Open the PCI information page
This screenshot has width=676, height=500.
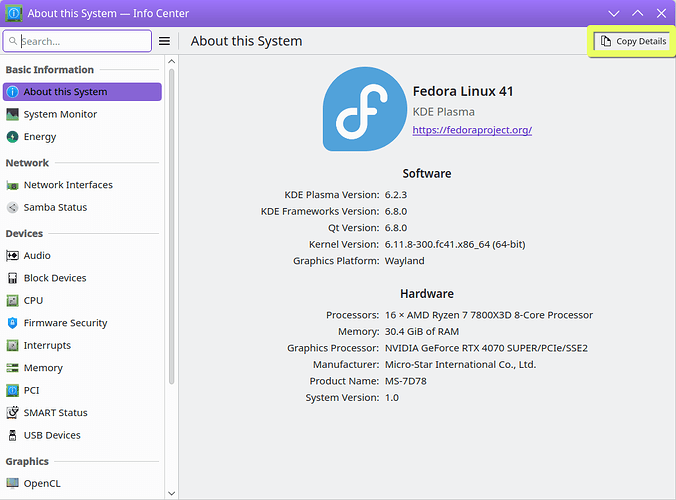(82, 391)
